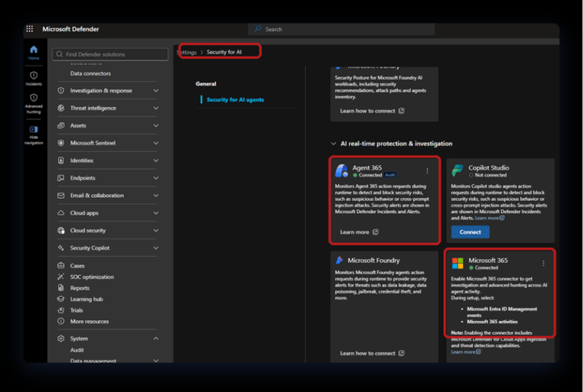The width and height of the screenshot is (583, 392).
Task: Expand the Endpoints chevron
Action: (156, 178)
